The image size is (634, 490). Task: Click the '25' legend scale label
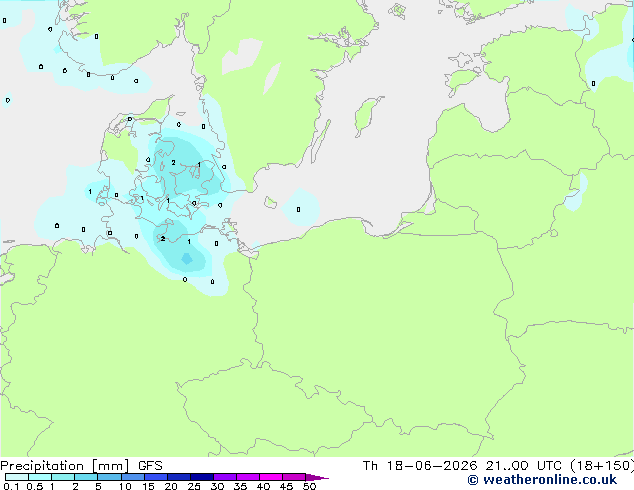(194, 486)
